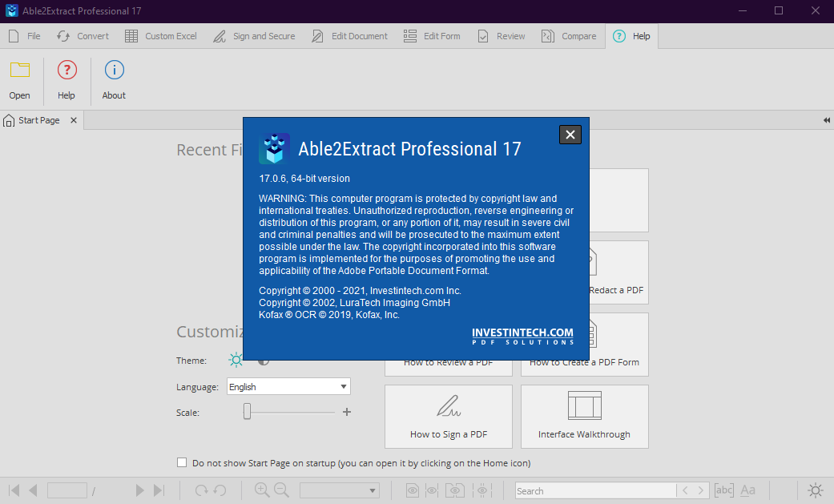Open the Custom Excel tab

click(x=160, y=36)
